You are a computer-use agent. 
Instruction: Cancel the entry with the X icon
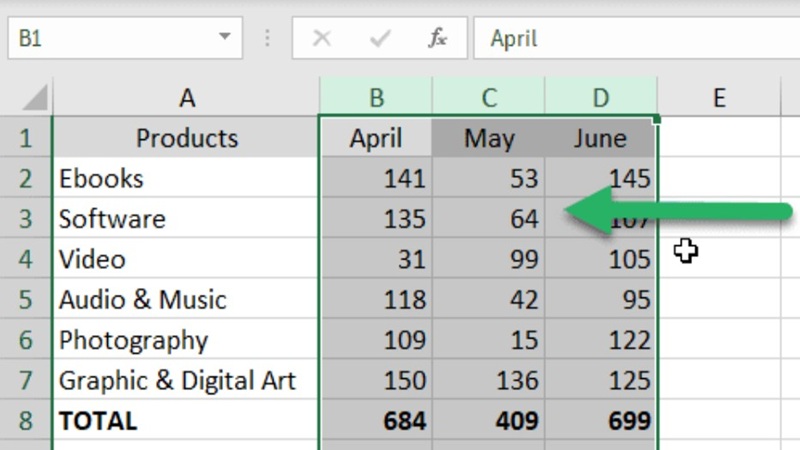[x=321, y=38]
